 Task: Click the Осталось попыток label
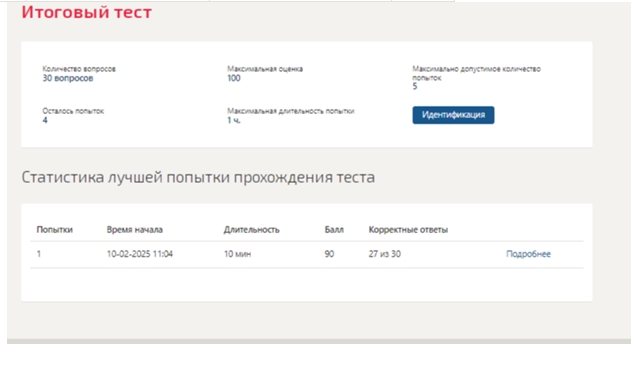73,111
